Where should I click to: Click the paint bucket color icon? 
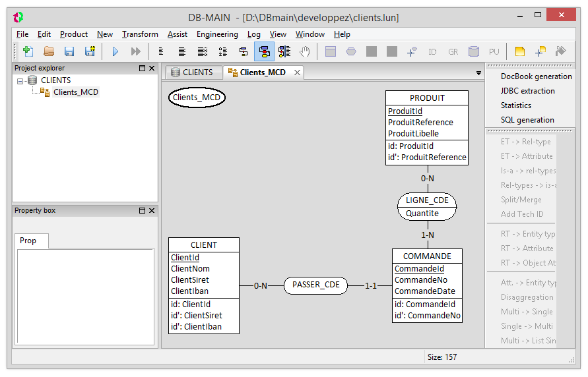pyautogui.click(x=561, y=51)
